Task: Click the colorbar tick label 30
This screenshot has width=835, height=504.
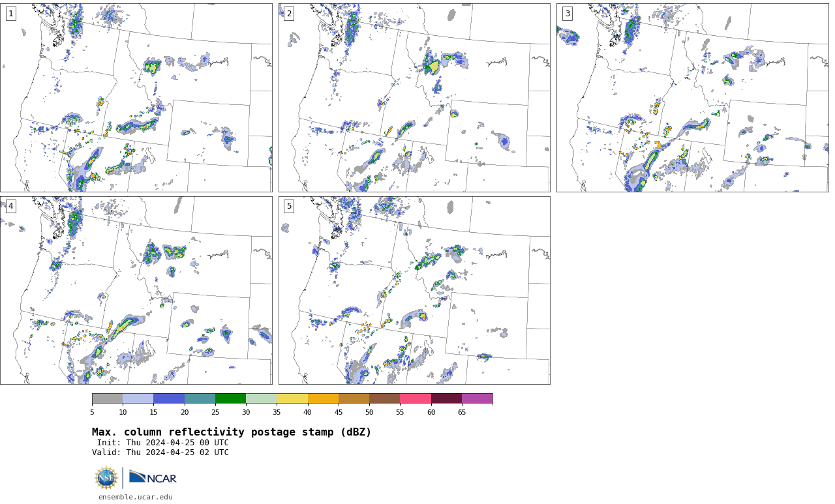Action: (246, 412)
